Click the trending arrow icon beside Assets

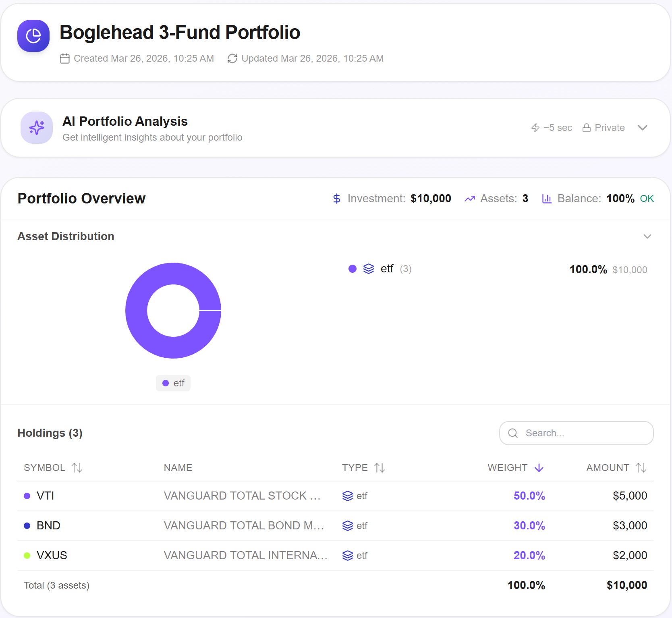coord(470,199)
